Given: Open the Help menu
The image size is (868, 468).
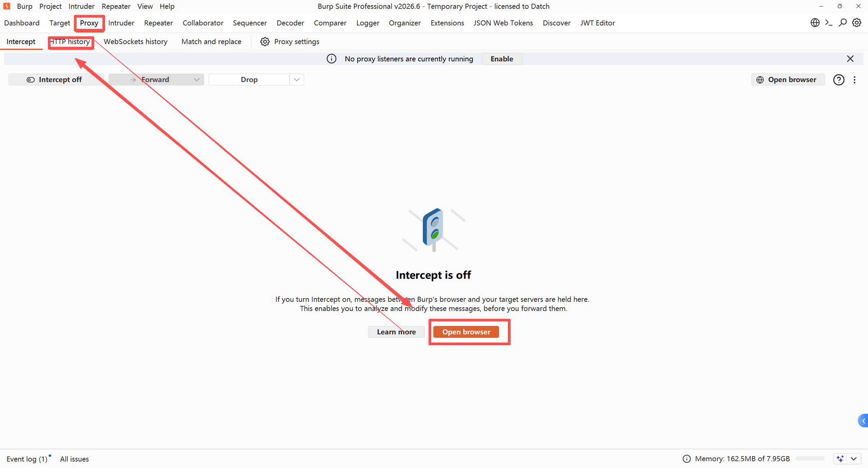Looking at the screenshot, I should (x=167, y=6).
